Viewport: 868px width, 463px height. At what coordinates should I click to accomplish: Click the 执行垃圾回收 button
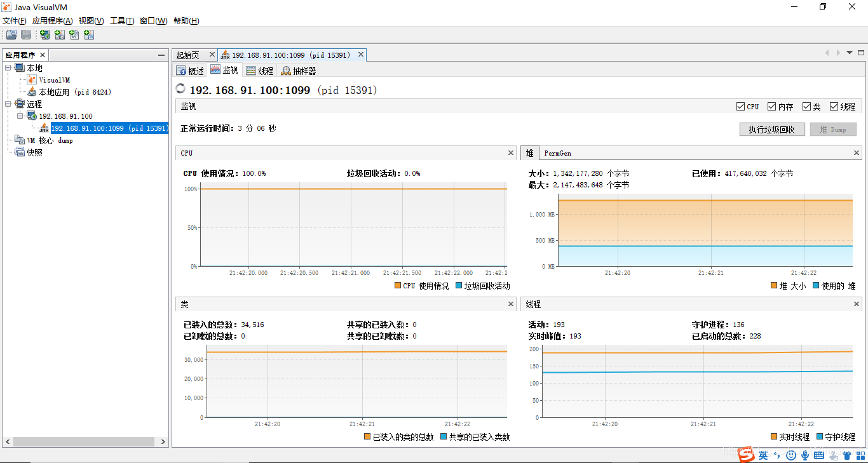[x=772, y=130]
